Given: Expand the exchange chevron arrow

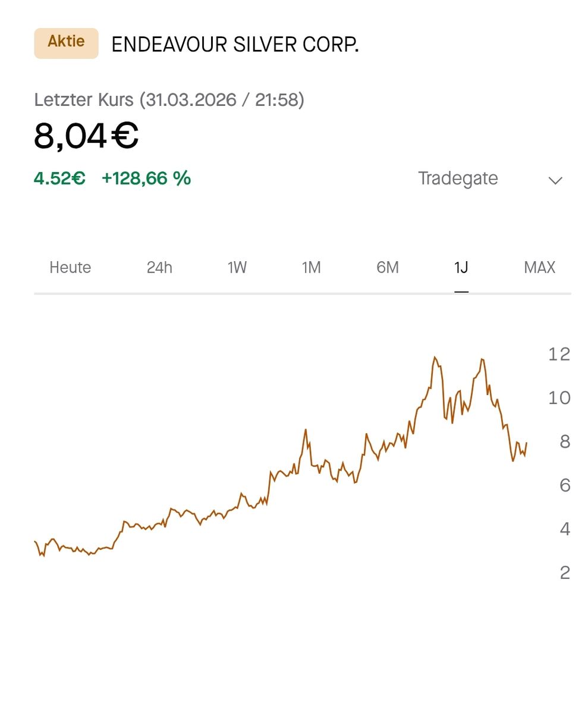Looking at the screenshot, I should pos(555,180).
